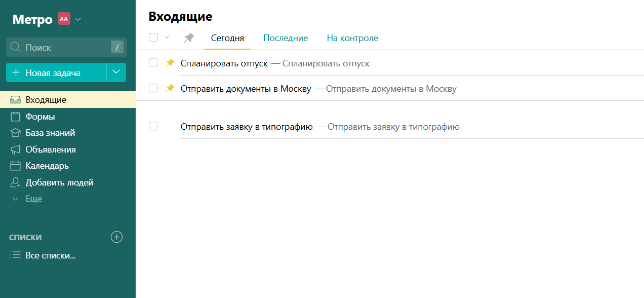Check the task Отправить документы в Москву
The width and height of the screenshot is (644, 298).
[x=153, y=88]
